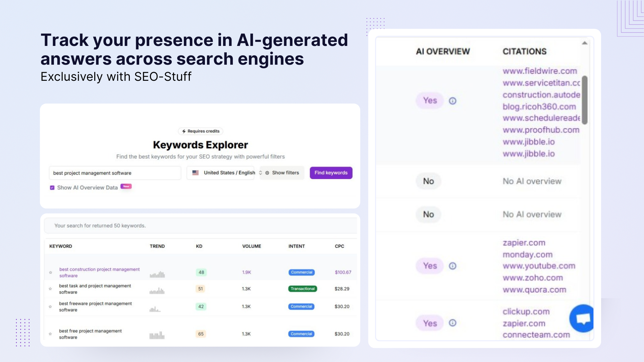Click the citations list scrollbar thumb

[x=585, y=99]
